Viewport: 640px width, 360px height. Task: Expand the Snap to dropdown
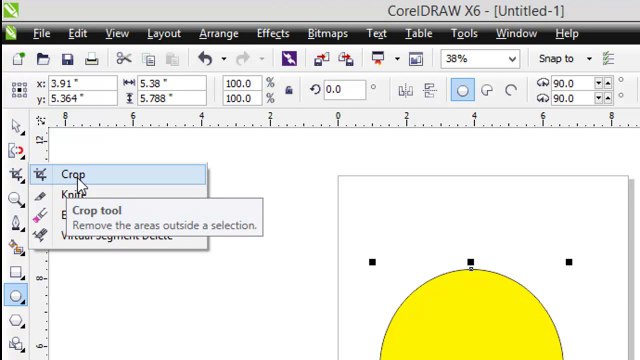pyautogui.click(x=589, y=59)
